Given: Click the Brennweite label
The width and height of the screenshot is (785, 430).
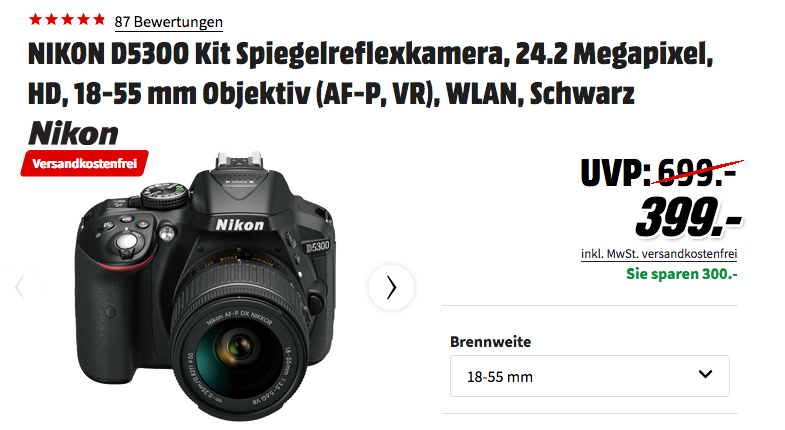Looking at the screenshot, I should point(490,342).
